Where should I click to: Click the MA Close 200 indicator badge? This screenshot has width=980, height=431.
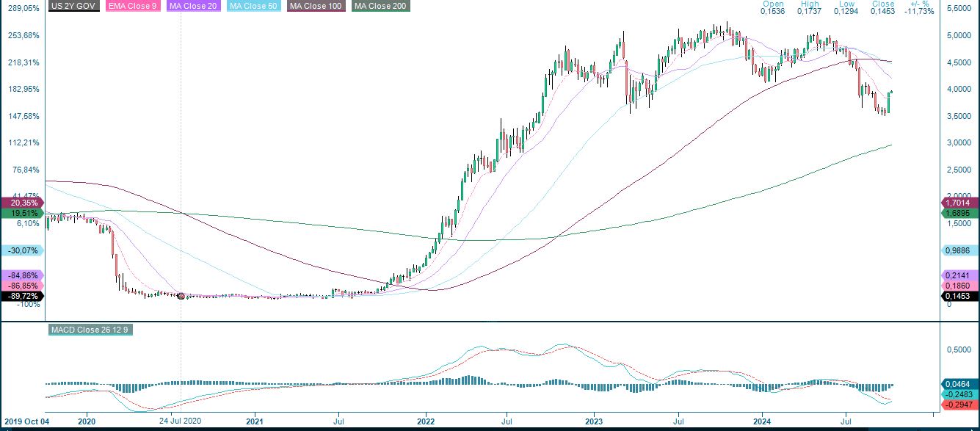[379, 7]
